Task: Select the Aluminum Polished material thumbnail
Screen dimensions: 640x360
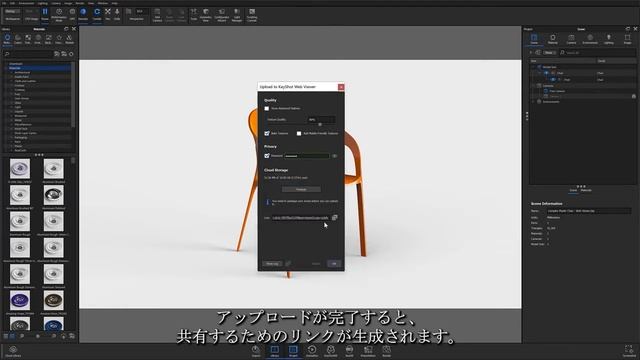Action: point(53,195)
